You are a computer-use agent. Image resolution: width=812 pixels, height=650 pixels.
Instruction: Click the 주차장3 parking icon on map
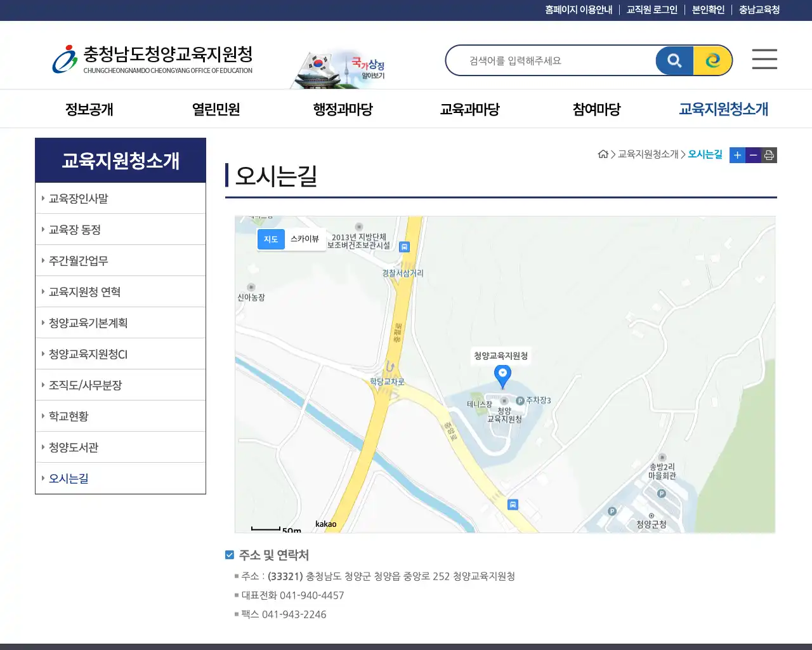point(520,401)
